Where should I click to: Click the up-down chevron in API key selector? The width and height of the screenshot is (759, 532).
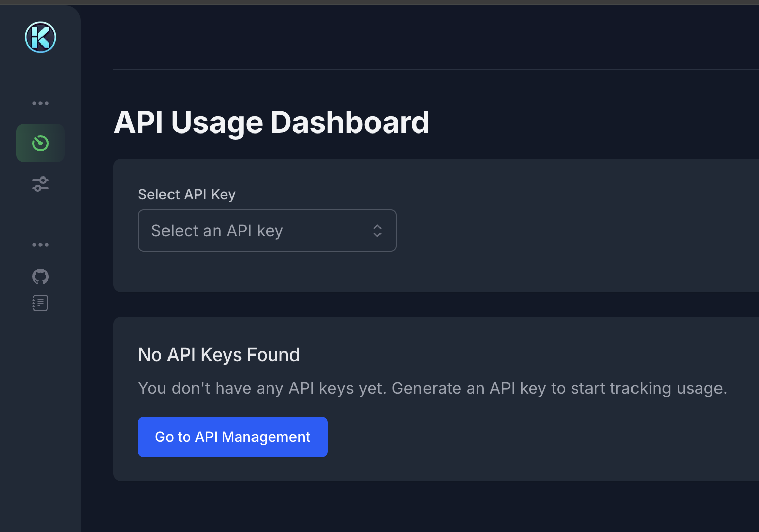click(x=377, y=231)
